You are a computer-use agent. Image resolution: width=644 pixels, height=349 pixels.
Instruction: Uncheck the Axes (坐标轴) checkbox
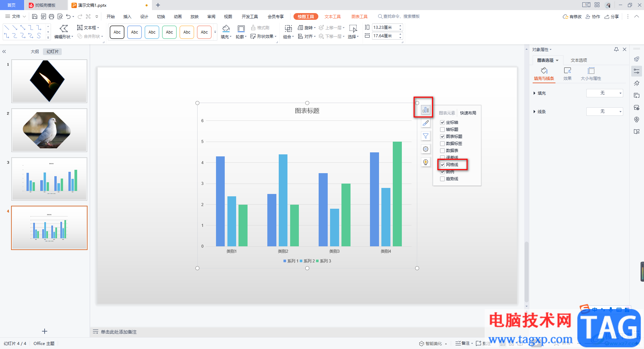pyautogui.click(x=442, y=122)
